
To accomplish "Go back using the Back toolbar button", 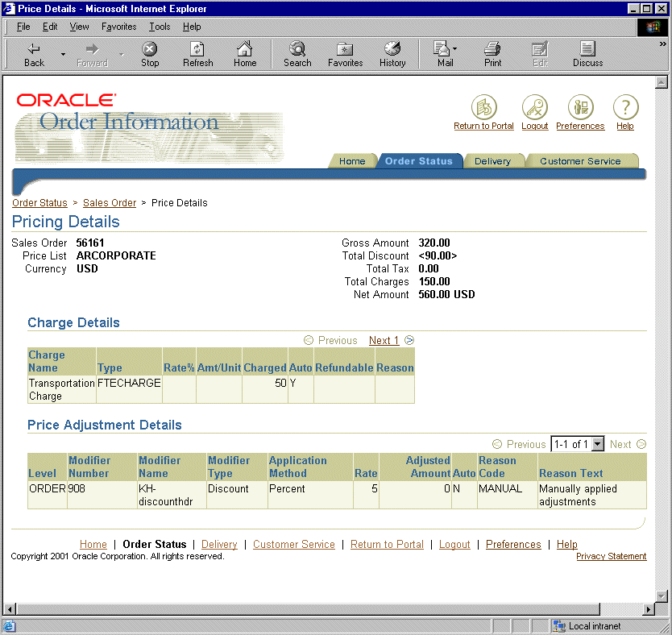I will pyautogui.click(x=34, y=55).
